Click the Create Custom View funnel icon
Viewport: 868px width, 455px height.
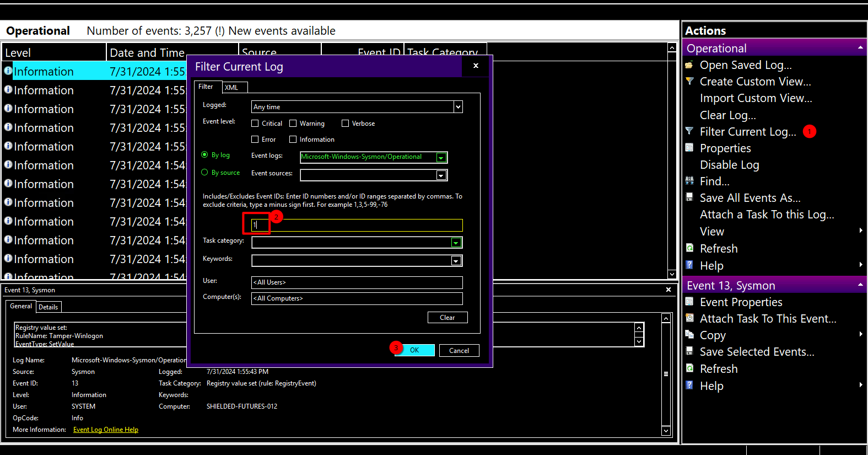pyautogui.click(x=689, y=81)
